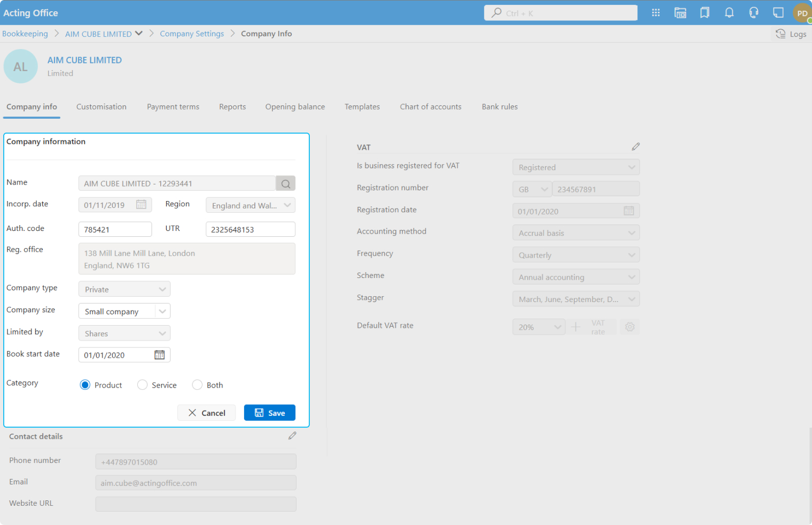Screen dimensions: 812x525
Task: Choose the Service category option
Action: coord(142,385)
